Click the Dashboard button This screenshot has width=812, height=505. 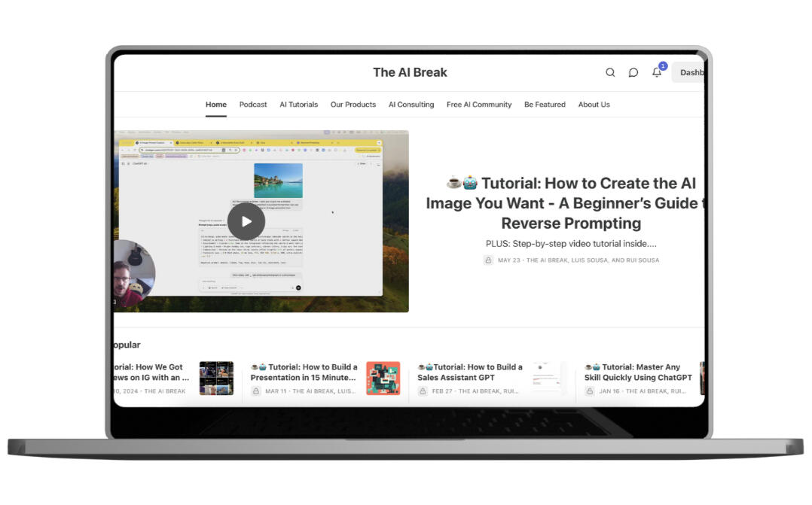(x=690, y=73)
